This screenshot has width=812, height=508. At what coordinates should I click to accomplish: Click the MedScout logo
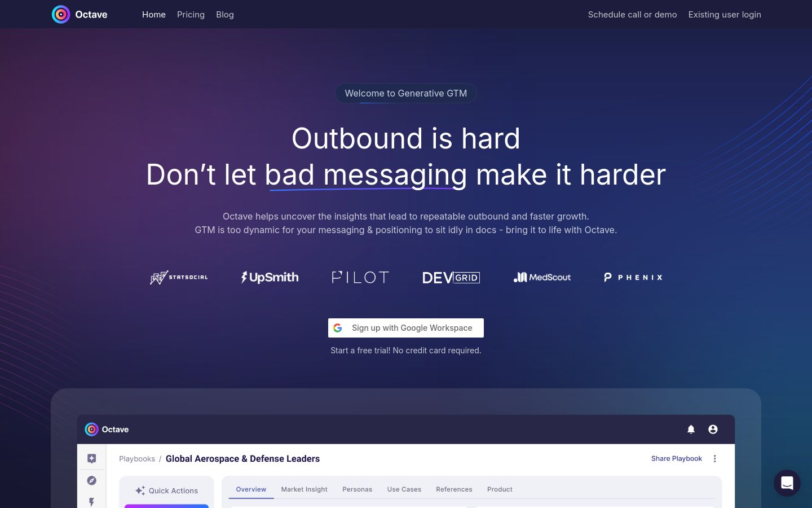pos(542,277)
